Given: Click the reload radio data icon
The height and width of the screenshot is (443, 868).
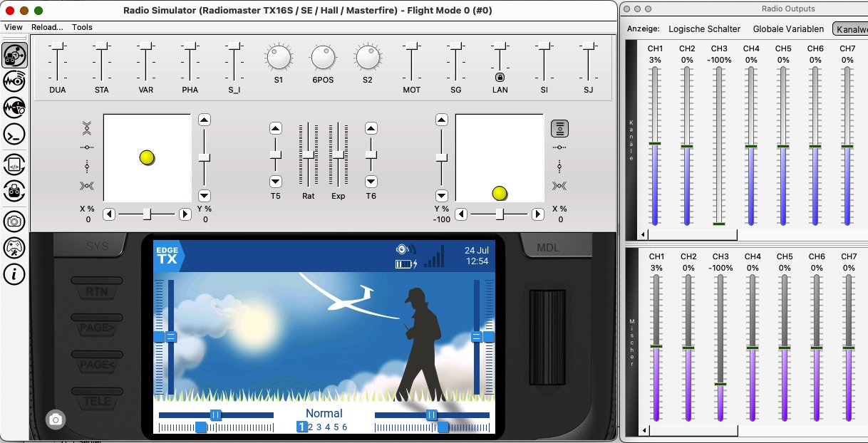Looking at the screenshot, I should click(x=15, y=192).
